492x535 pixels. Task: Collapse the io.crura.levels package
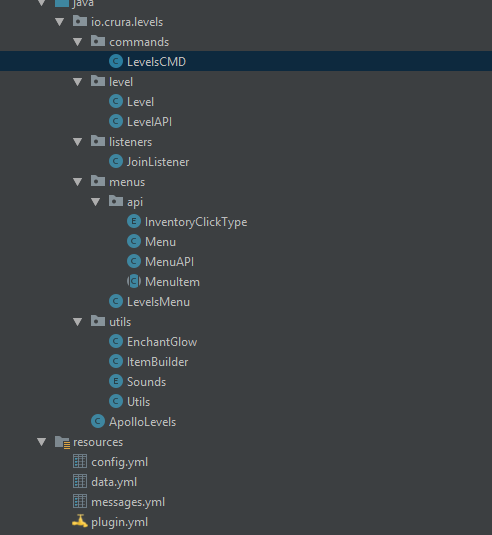(x=60, y=22)
